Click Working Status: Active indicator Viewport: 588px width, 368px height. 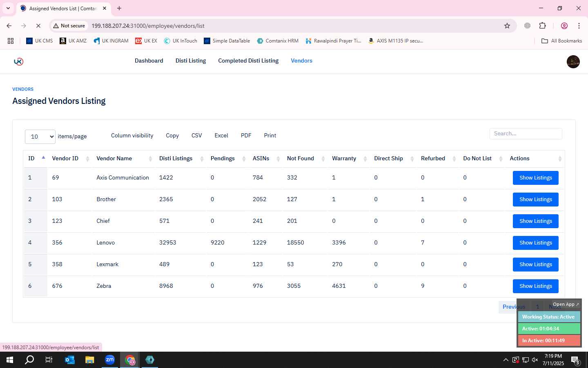point(548,317)
